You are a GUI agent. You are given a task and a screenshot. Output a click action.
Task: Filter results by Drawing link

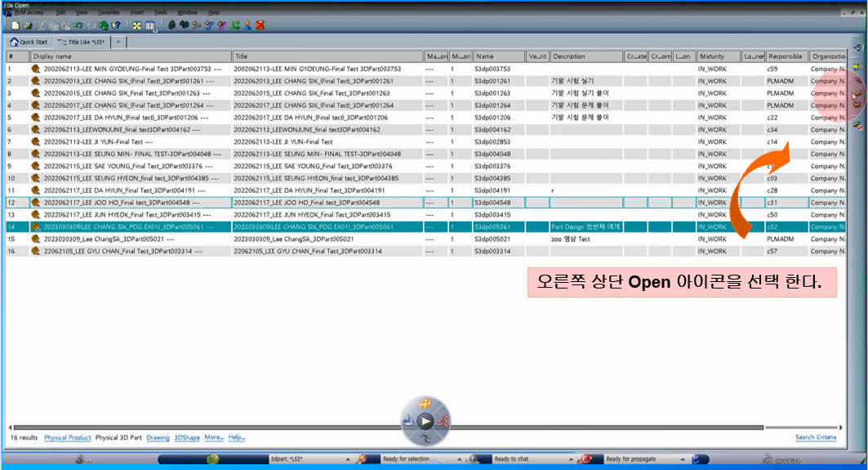158,437
